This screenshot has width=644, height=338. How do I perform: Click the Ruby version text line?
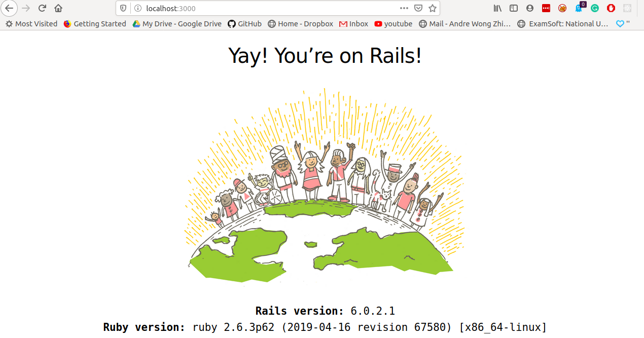pyautogui.click(x=325, y=327)
